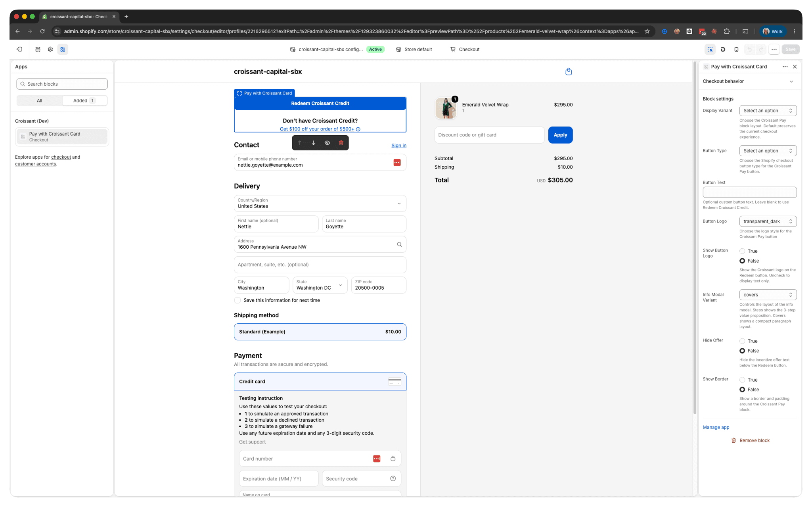Click the Button Text input field
This screenshot has height=507, width=812.
[x=749, y=192]
